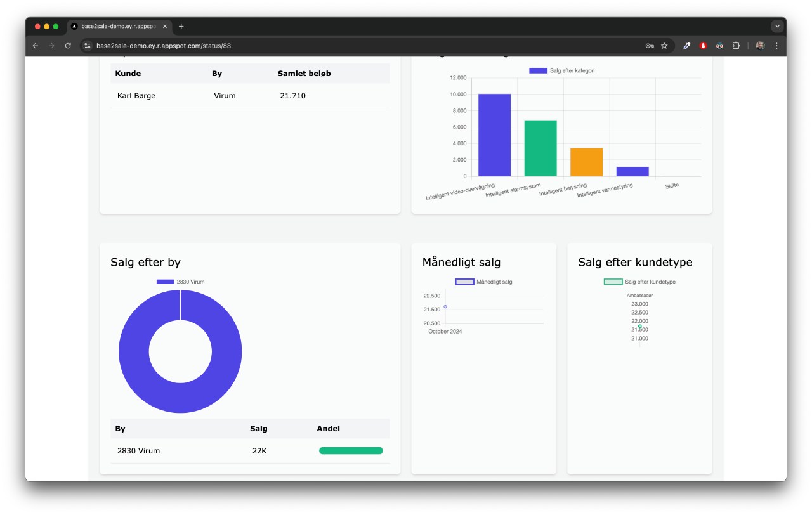This screenshot has width=812, height=515.
Task: Toggle the '2830 Virum' donut legend item
Action: 181,282
